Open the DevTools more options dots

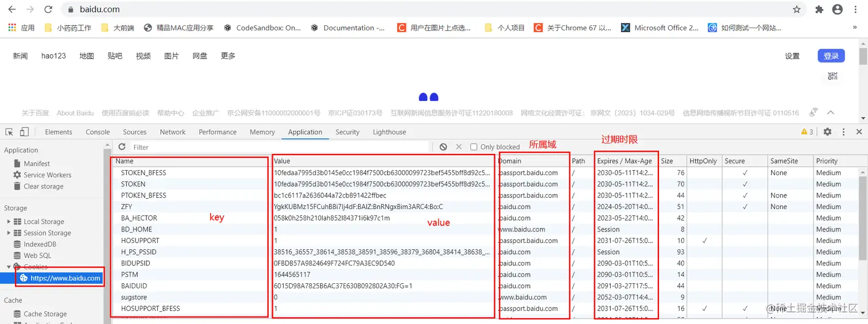point(843,132)
